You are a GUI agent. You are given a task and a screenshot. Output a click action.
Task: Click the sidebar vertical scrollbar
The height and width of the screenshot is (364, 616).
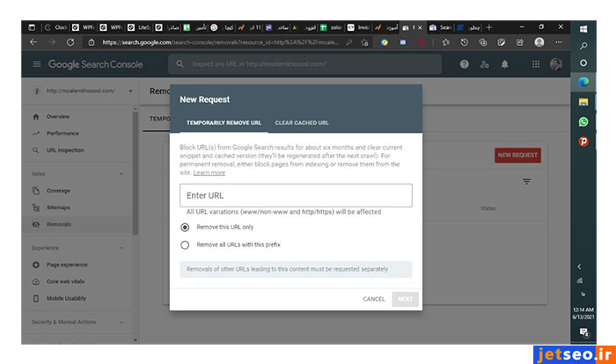tap(136, 176)
